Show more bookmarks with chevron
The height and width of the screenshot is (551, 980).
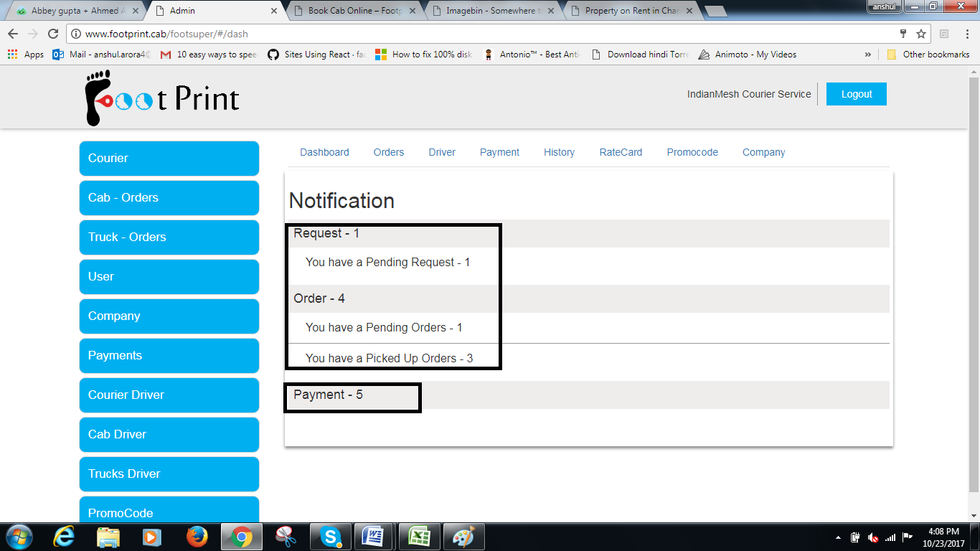(x=868, y=55)
